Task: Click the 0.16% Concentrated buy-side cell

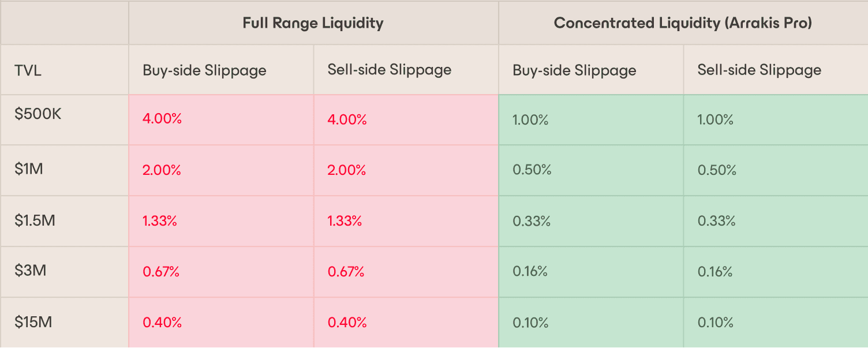Action: click(x=530, y=271)
